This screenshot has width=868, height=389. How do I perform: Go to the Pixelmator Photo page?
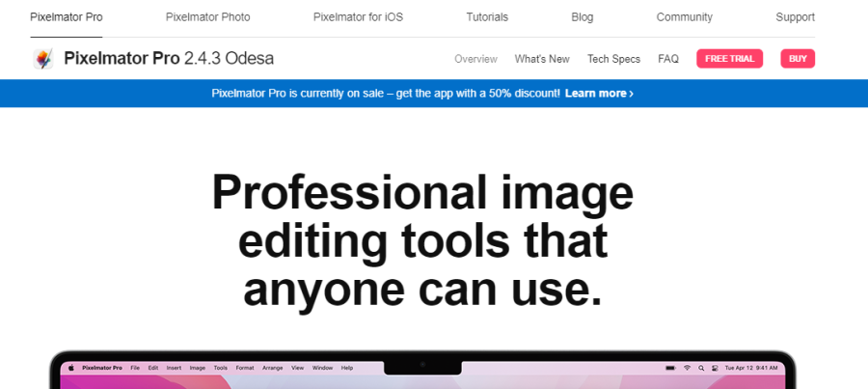pyautogui.click(x=208, y=17)
